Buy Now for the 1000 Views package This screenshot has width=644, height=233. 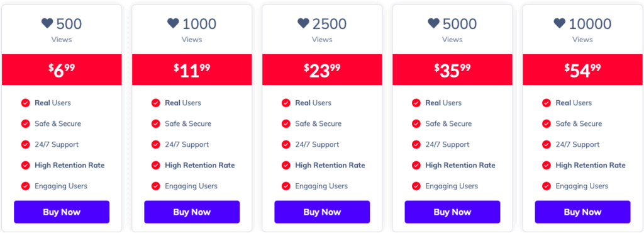point(192,212)
